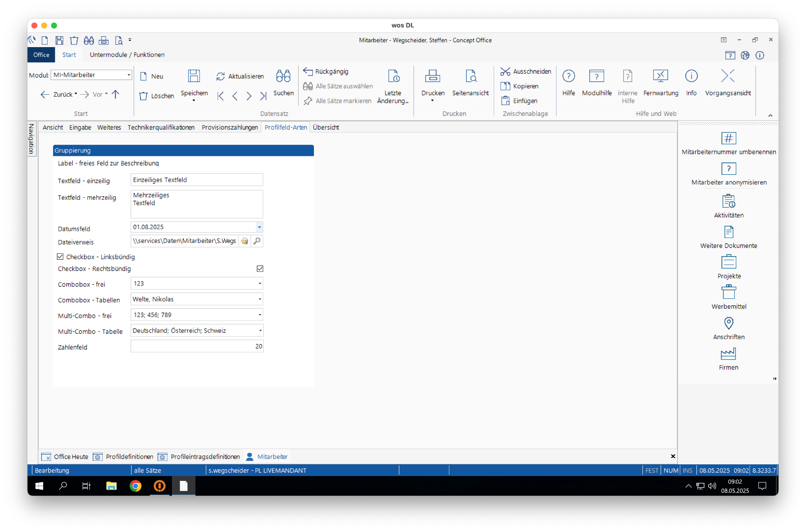Undo with Rückgängig
Image resolution: width=806 pixels, height=532 pixels.
(x=326, y=71)
